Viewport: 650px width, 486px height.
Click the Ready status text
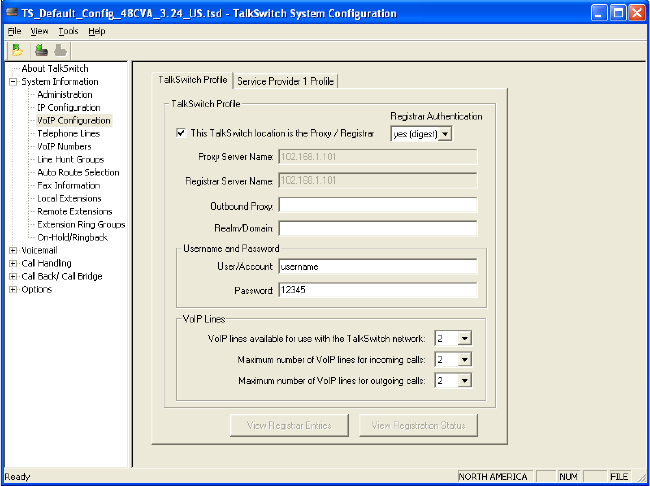(17, 477)
